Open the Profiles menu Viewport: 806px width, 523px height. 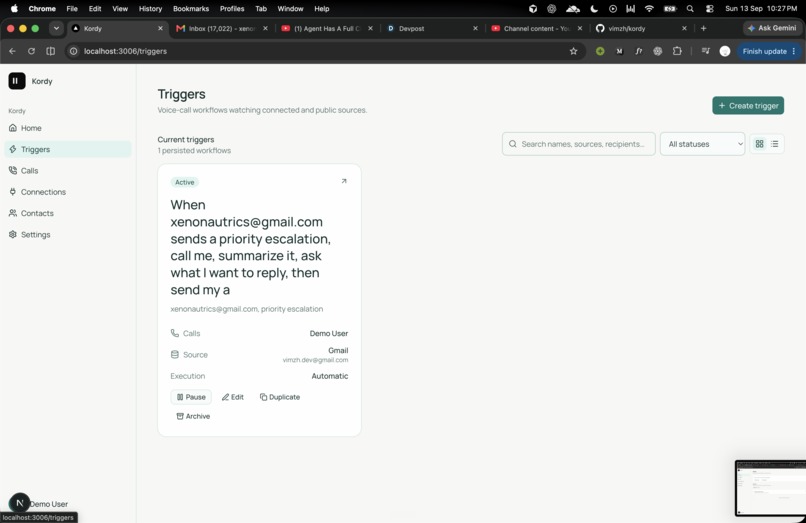pyautogui.click(x=232, y=8)
